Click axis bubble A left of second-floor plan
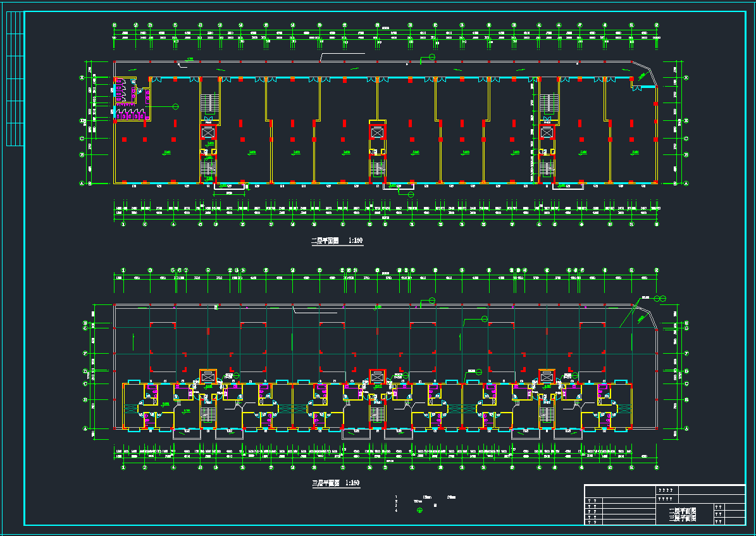The image size is (756, 536). pyautogui.click(x=82, y=184)
